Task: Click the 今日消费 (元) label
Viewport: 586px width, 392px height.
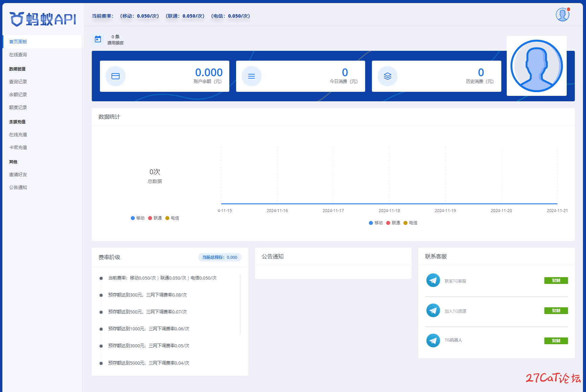Action: [x=343, y=82]
